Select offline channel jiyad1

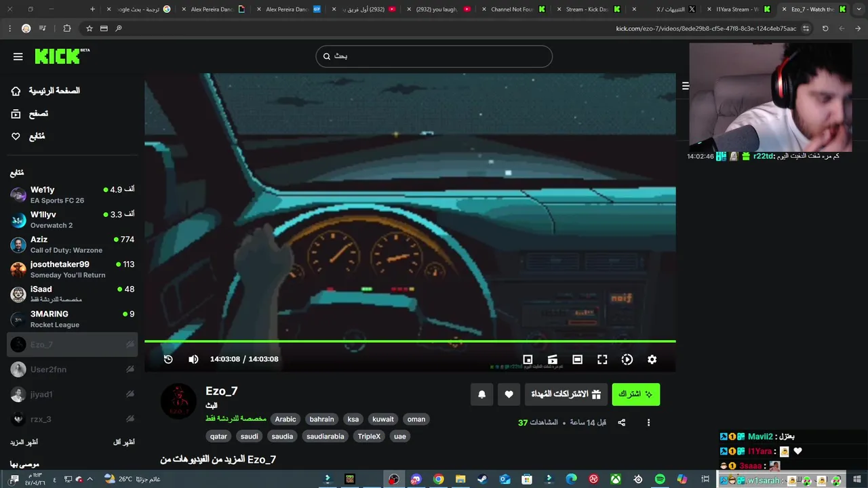(72, 394)
